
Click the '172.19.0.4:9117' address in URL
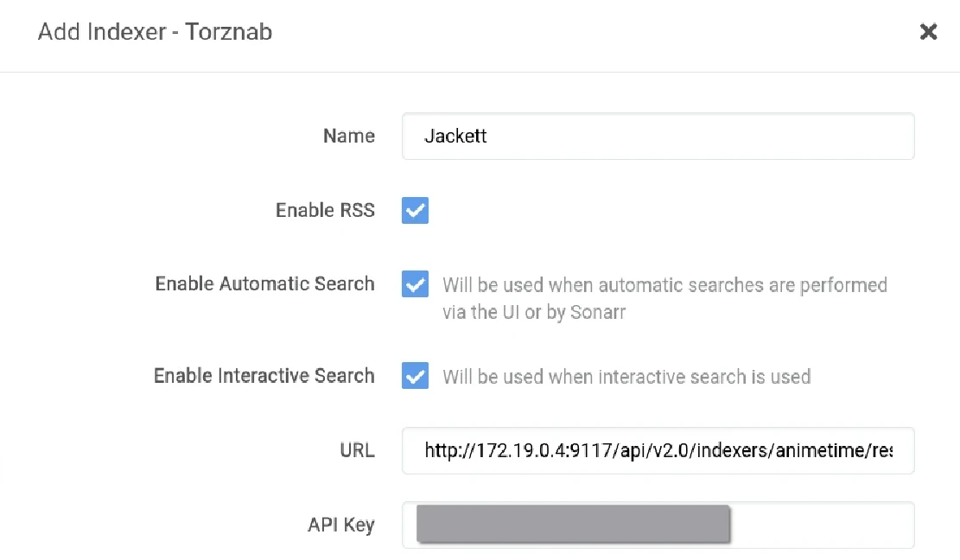tap(531, 450)
